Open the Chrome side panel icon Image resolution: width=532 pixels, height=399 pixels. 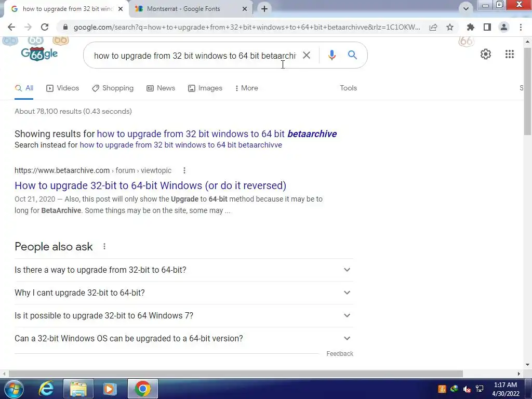click(x=487, y=27)
